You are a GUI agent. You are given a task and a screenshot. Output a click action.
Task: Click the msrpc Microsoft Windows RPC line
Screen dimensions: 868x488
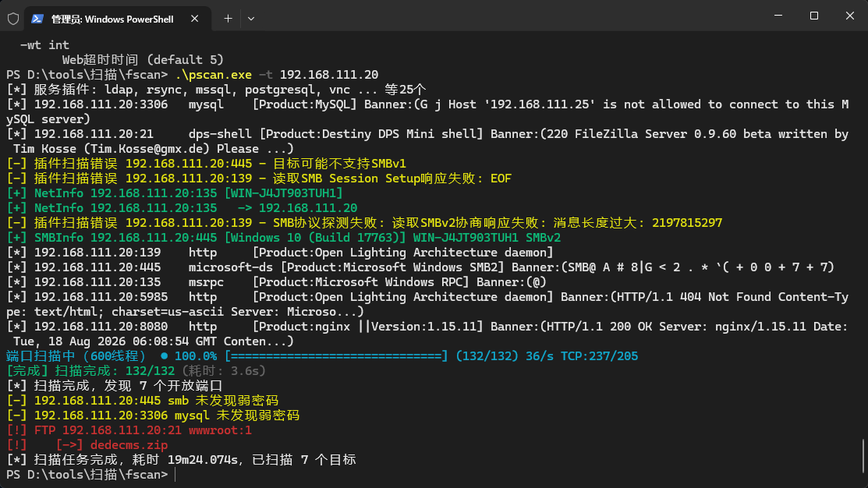(276, 282)
